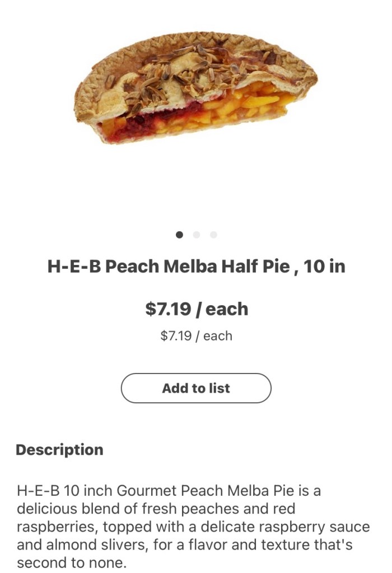Click the Description section heading
Screen dimensions: 392x573
59,450
